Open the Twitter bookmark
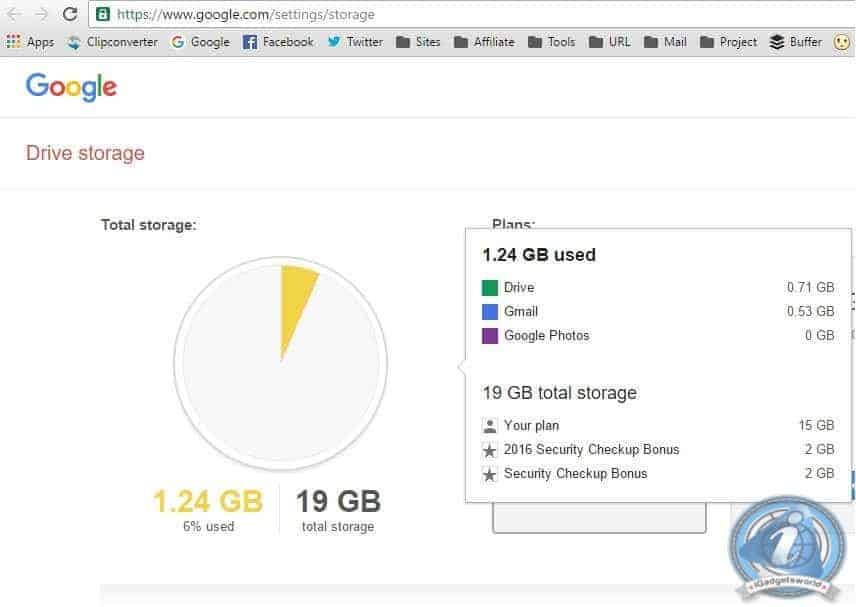 [355, 42]
